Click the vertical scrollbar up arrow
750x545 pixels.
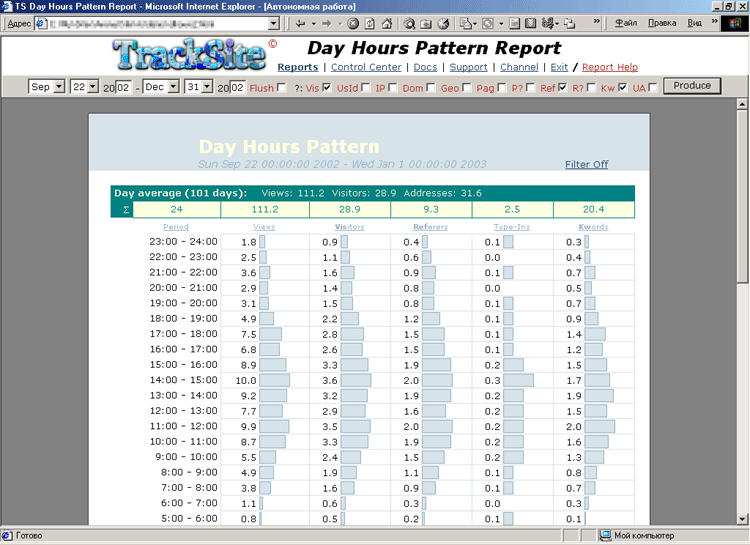[x=742, y=104]
